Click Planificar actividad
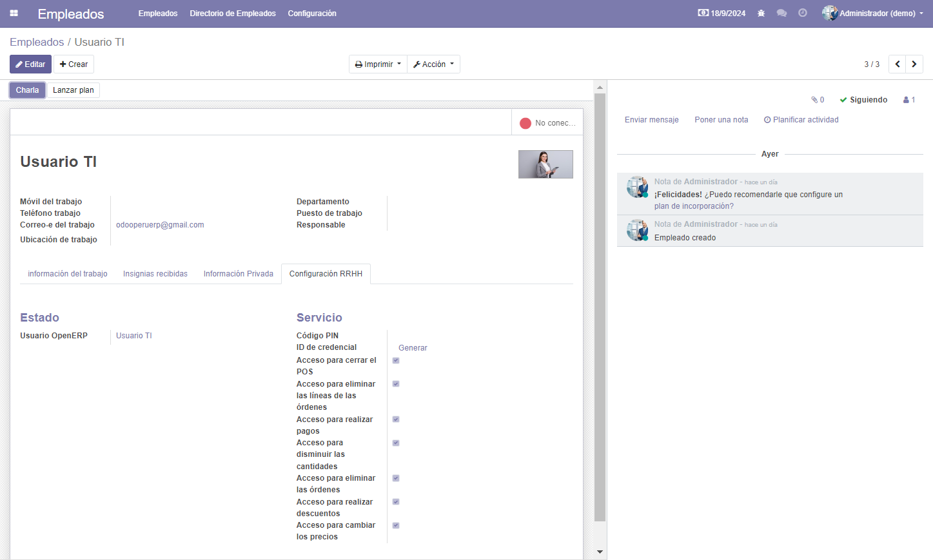Viewport: 933px width, 560px height. pyautogui.click(x=801, y=120)
